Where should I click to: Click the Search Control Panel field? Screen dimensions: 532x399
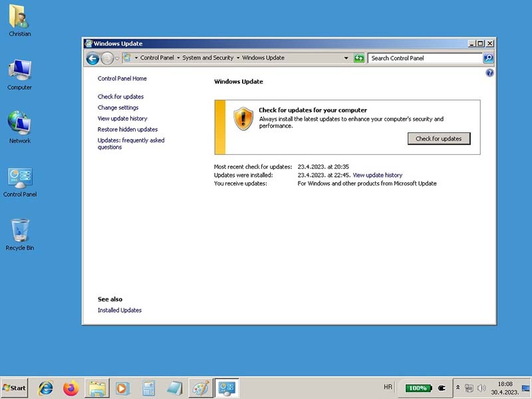(424, 59)
